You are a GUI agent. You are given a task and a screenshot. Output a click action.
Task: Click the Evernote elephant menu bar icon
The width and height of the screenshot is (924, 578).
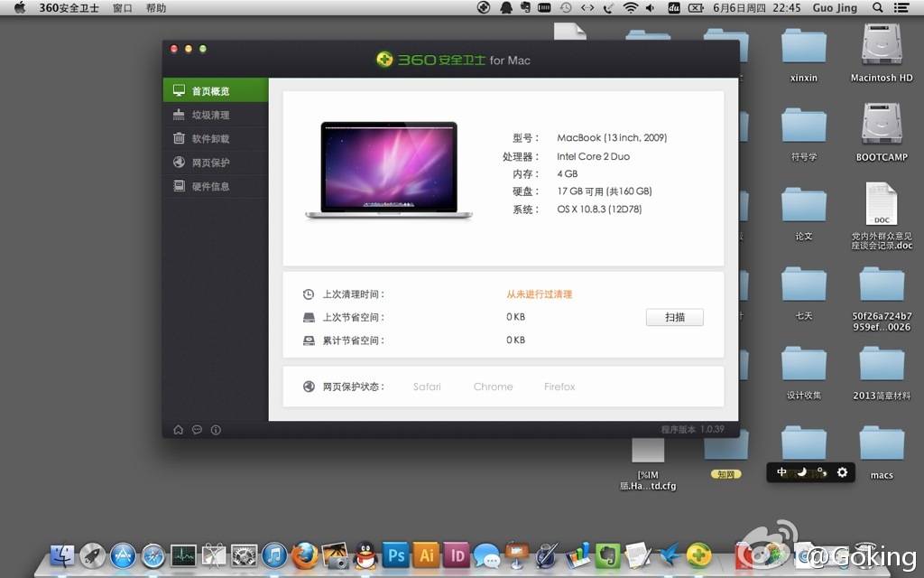(525, 7)
